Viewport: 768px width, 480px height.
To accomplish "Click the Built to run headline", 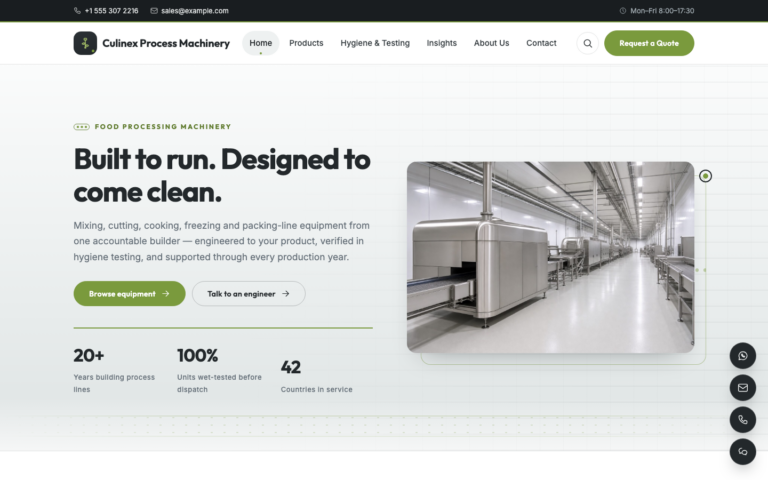I will [x=222, y=175].
